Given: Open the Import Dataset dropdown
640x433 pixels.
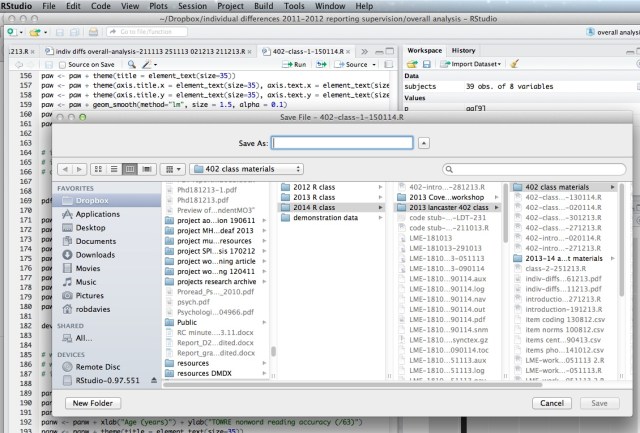Looking at the screenshot, I should click(470, 64).
